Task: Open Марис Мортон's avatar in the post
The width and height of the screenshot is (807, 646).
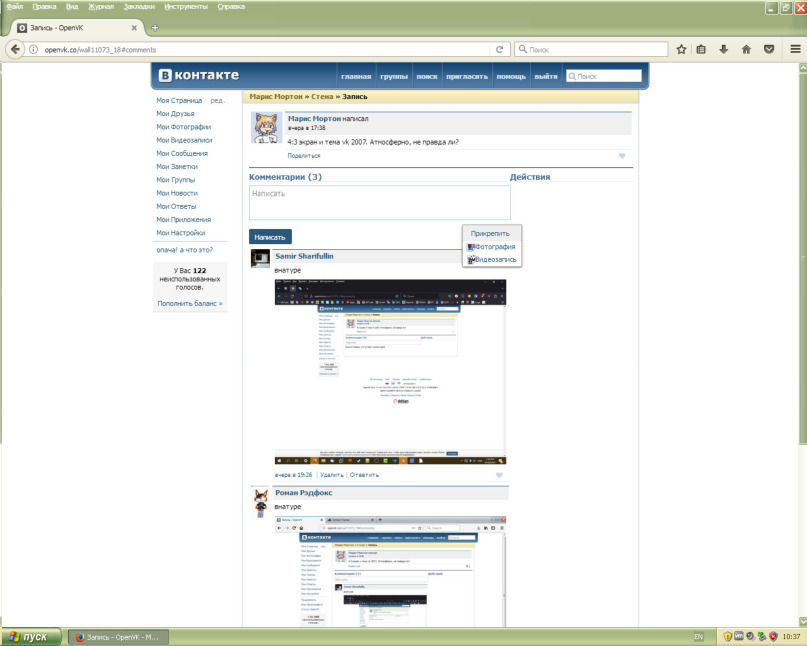Action: (x=267, y=128)
